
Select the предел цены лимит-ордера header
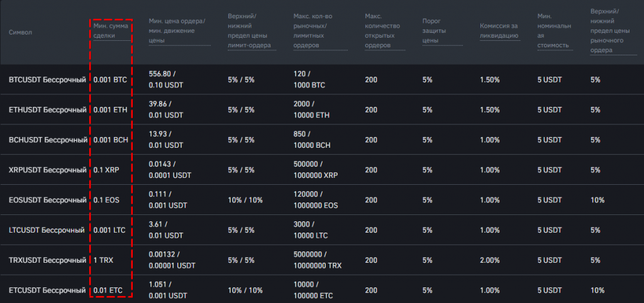(250, 30)
